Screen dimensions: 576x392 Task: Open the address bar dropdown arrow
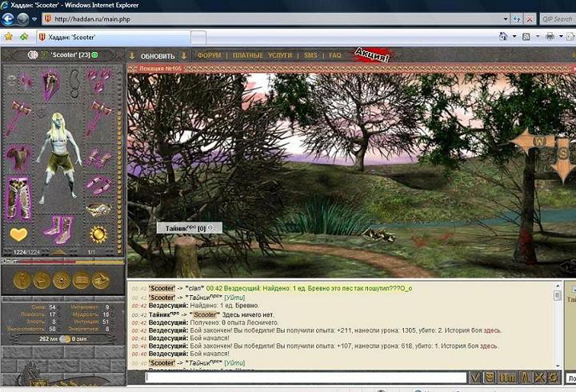[505, 19]
